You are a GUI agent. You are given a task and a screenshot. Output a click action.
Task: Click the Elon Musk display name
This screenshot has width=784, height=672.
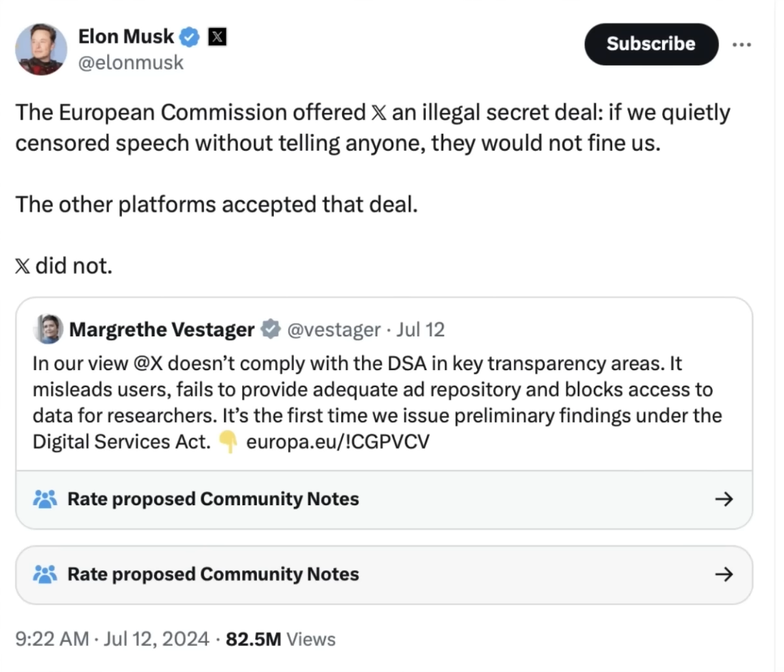[x=126, y=36]
